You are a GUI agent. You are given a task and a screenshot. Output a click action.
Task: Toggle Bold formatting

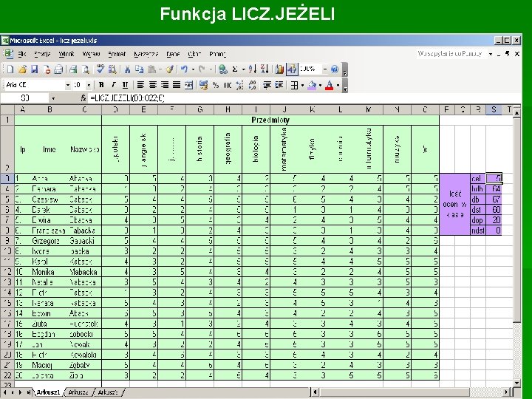point(100,85)
